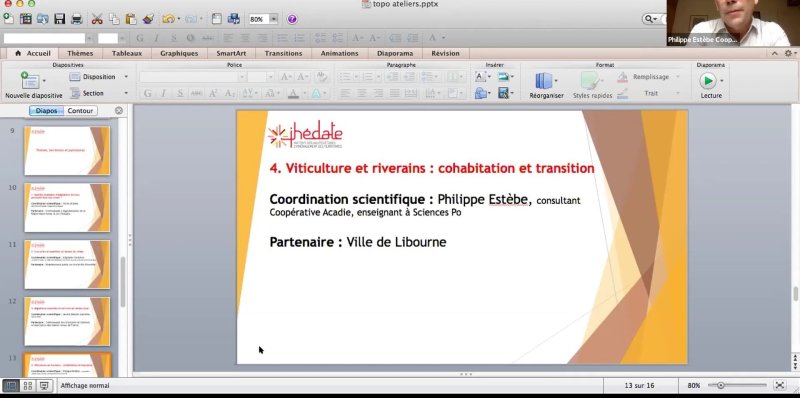
Task: Switch to slide sorter view icon
Action: [x=28, y=386]
